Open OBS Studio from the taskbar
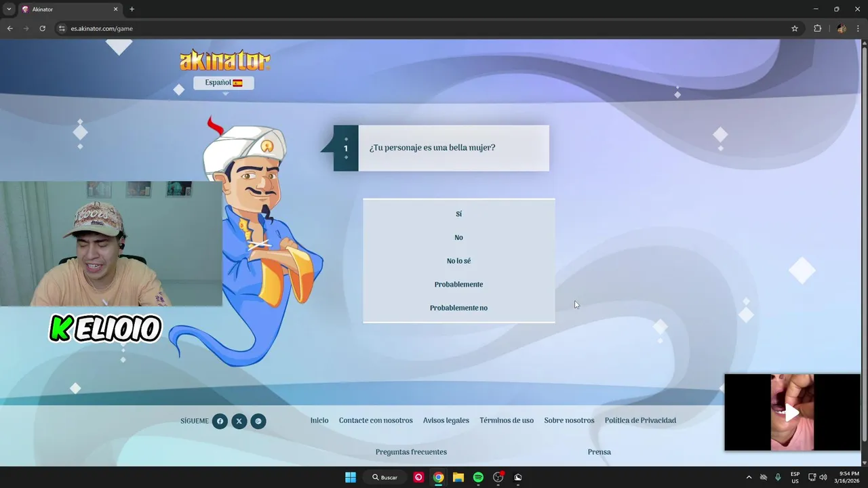Viewport: 868px width, 488px height. click(498, 477)
